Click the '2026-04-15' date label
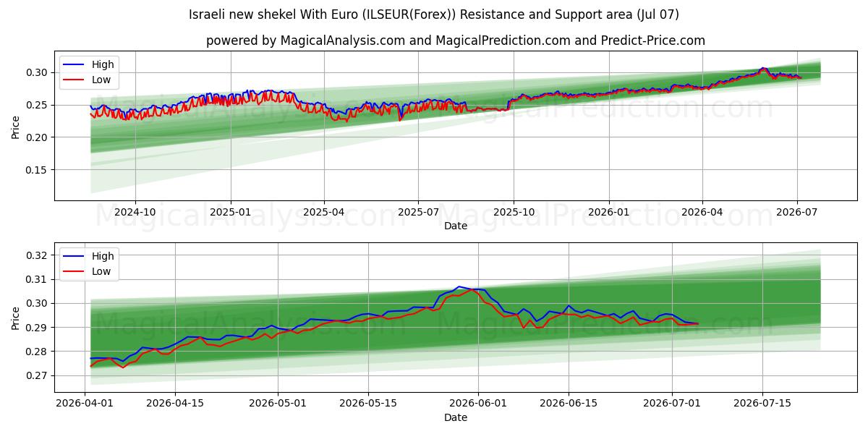868x434 pixels. click(175, 404)
